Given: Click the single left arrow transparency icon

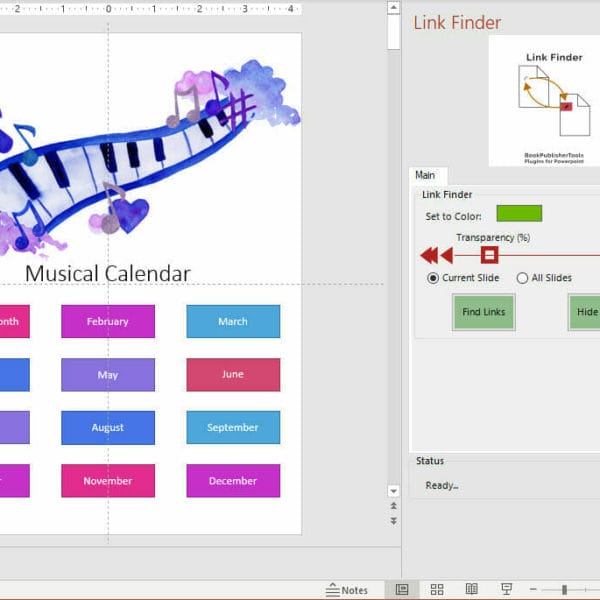Looking at the screenshot, I should [447, 255].
